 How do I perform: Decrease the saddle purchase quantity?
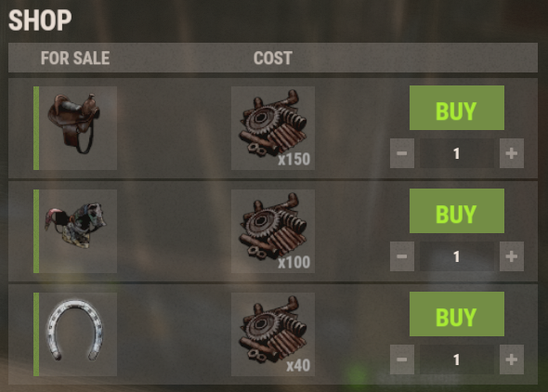[402, 153]
